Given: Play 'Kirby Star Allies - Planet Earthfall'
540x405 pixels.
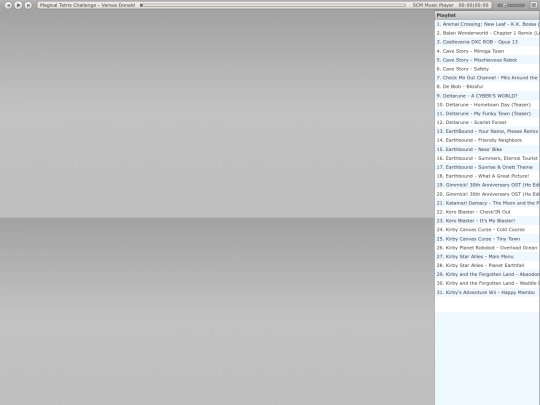Looking at the screenshot, I should pyautogui.click(x=487, y=266).
